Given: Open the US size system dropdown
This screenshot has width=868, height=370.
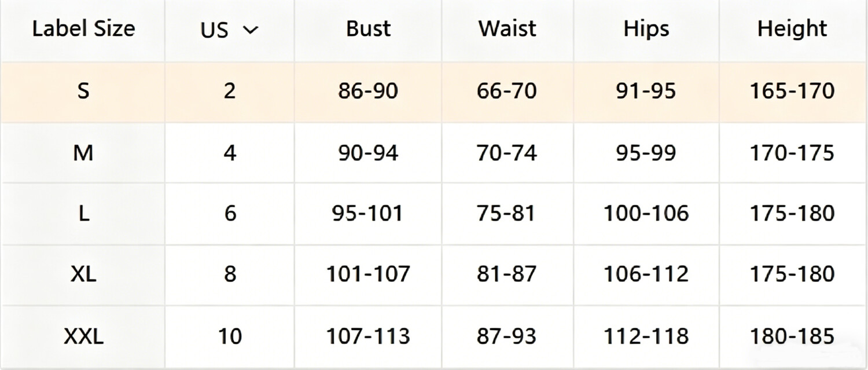Looking at the screenshot, I should [229, 30].
